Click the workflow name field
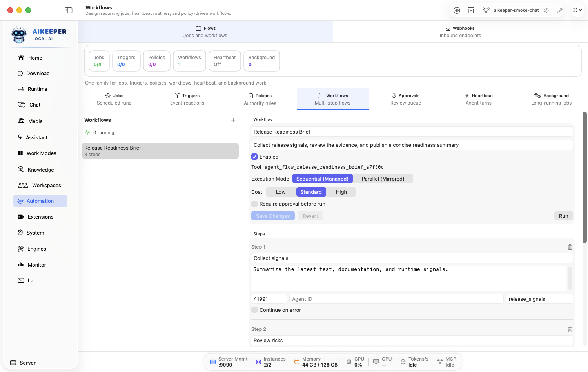 pyautogui.click(x=412, y=132)
